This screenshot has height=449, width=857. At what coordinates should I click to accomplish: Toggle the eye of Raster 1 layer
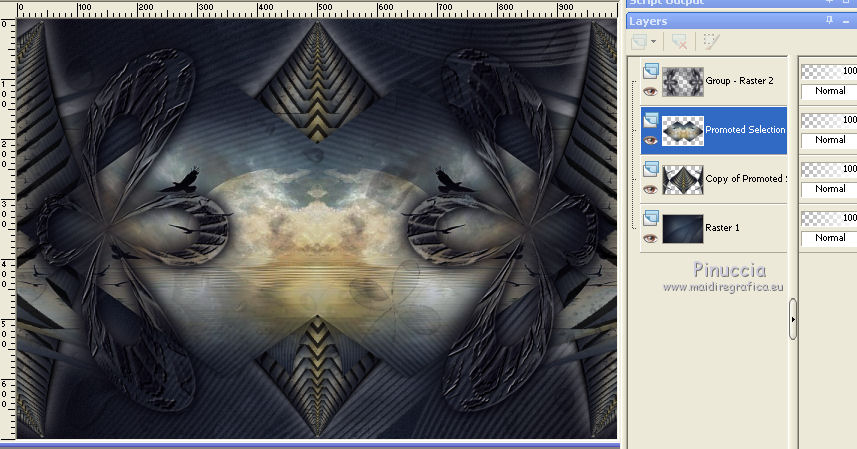click(650, 238)
